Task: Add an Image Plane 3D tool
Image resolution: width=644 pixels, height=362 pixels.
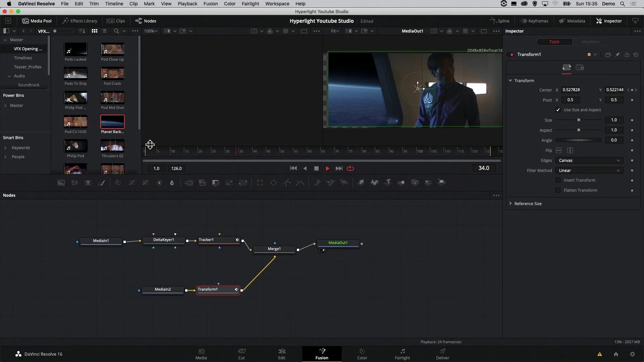Action: pyautogui.click(x=361, y=182)
